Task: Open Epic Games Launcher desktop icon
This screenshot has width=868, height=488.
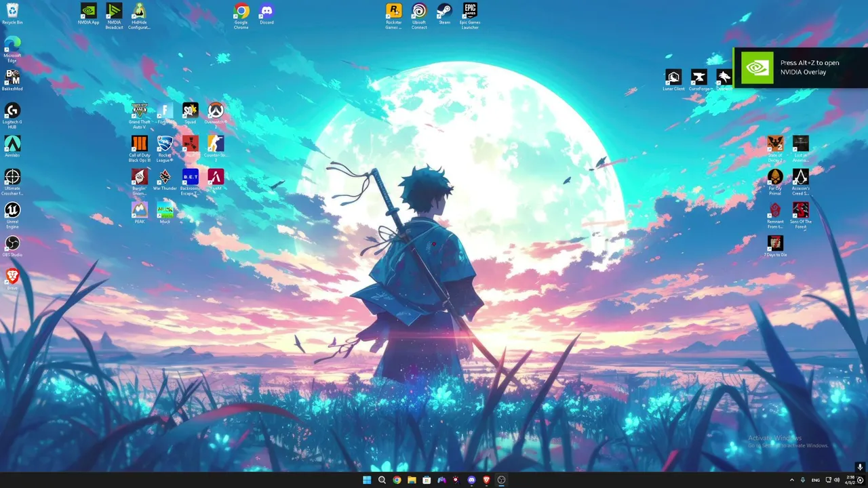Action: point(470,16)
